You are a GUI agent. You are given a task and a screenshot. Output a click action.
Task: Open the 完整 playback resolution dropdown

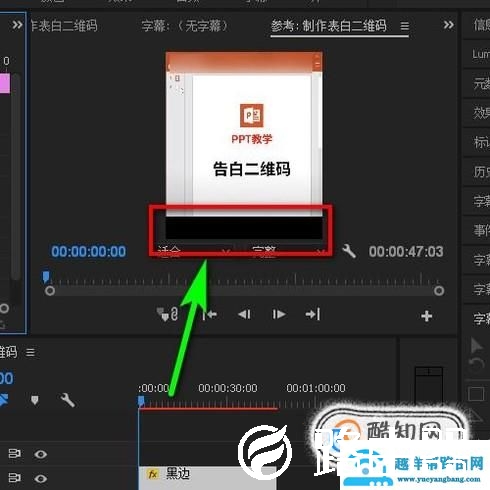click(287, 251)
